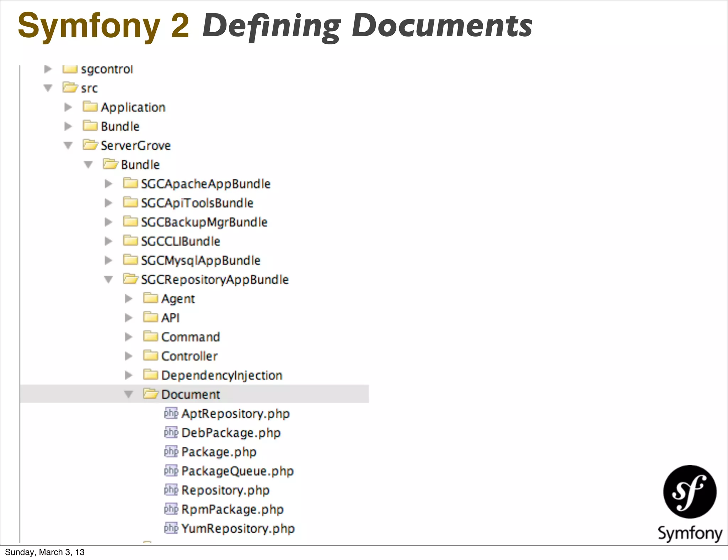Select the DependencyInjection folder label
Image resolution: width=728 pixels, height=560 pixels.
pos(222,376)
